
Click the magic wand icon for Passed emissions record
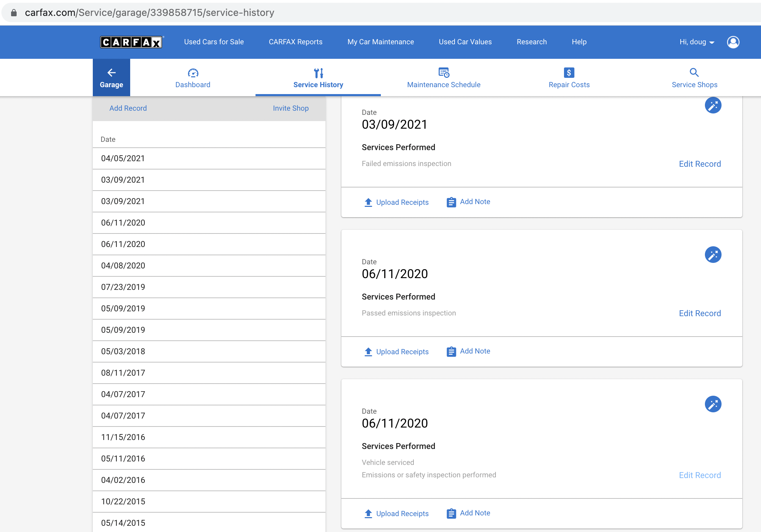[713, 255]
